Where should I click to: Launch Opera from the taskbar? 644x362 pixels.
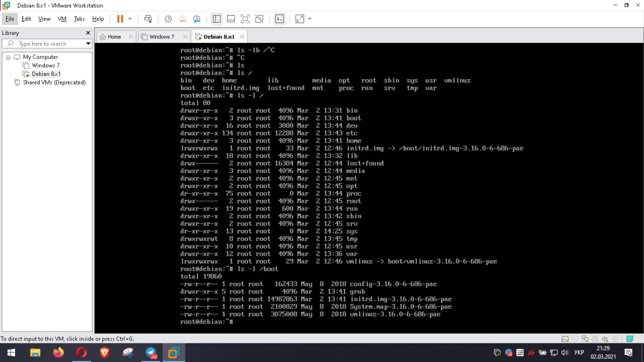82,352
